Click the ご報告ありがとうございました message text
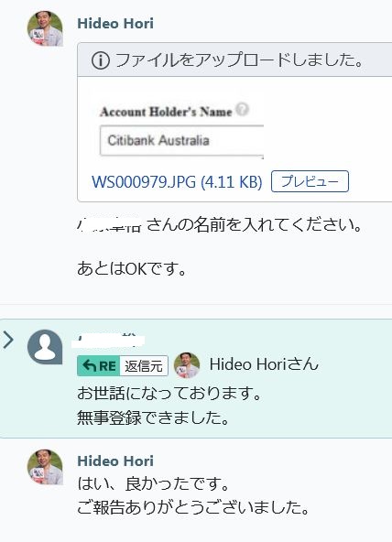 (x=193, y=507)
